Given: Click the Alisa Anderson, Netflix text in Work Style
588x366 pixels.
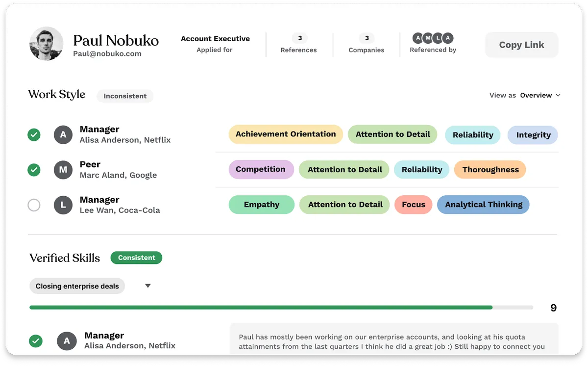Looking at the screenshot, I should coord(125,140).
